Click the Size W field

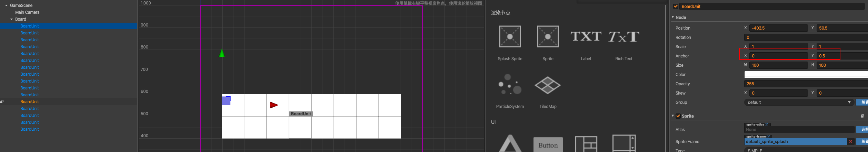(x=778, y=65)
